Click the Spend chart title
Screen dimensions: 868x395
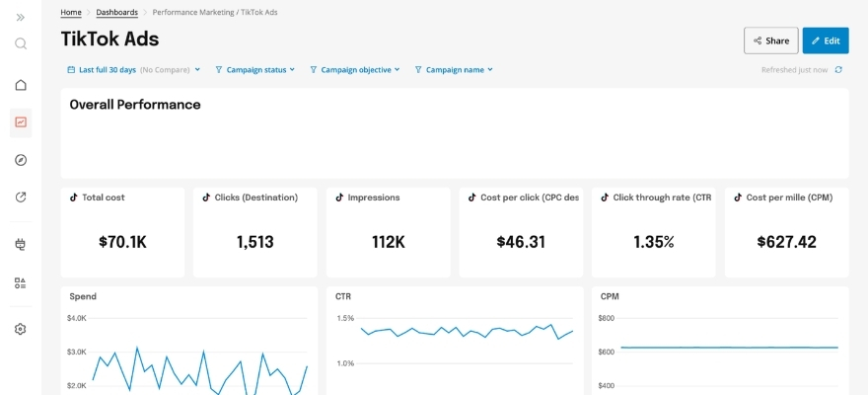pyautogui.click(x=83, y=296)
